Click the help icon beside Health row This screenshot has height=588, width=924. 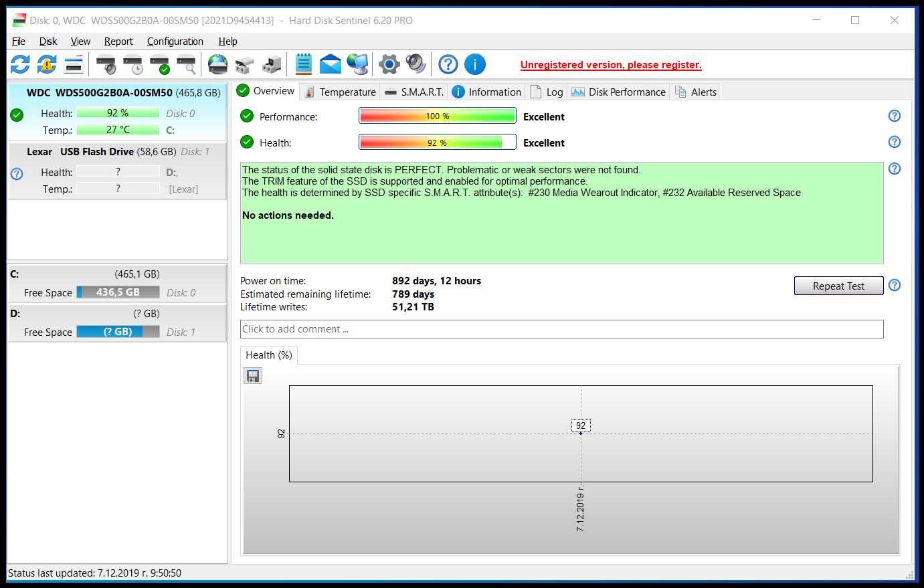pos(895,142)
